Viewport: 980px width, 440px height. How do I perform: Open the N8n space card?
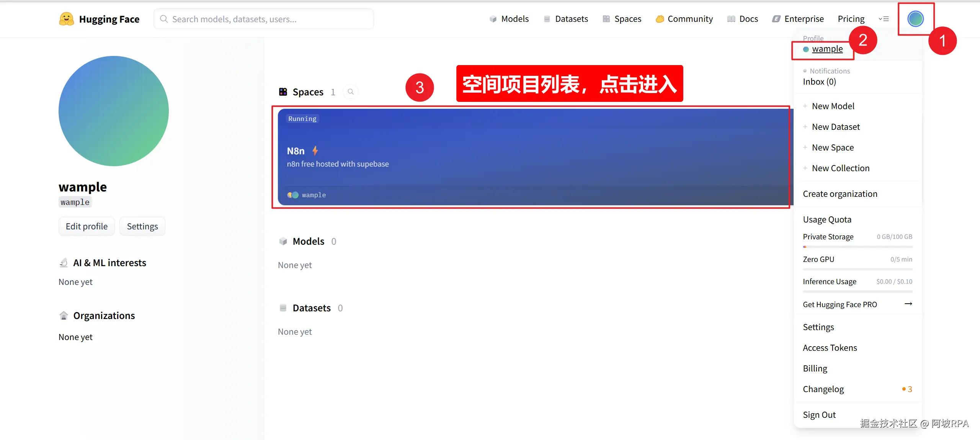click(532, 157)
